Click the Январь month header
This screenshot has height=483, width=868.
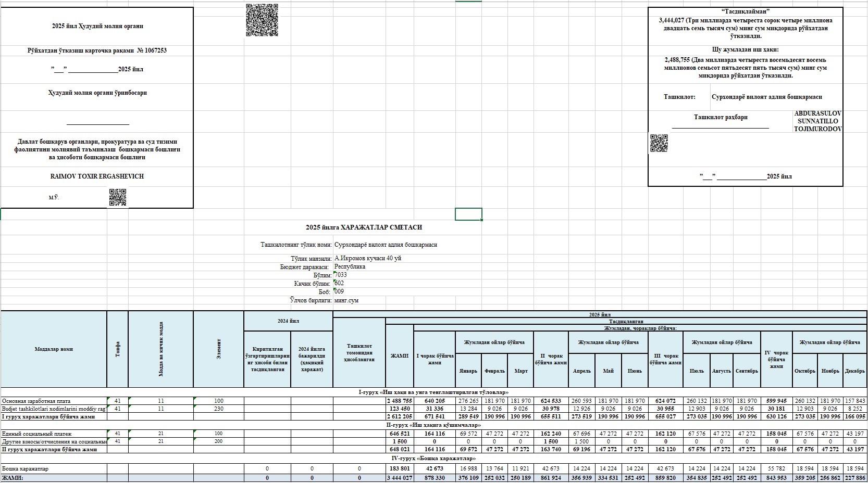(x=468, y=371)
